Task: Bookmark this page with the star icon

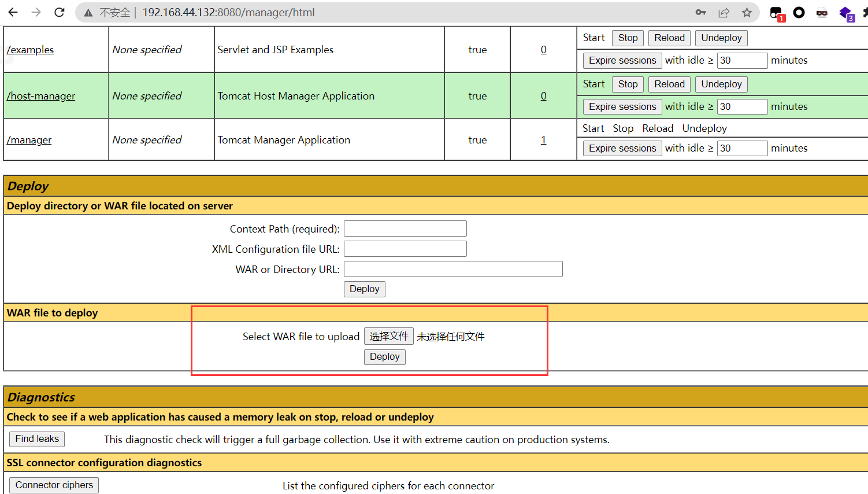Action: pos(747,12)
